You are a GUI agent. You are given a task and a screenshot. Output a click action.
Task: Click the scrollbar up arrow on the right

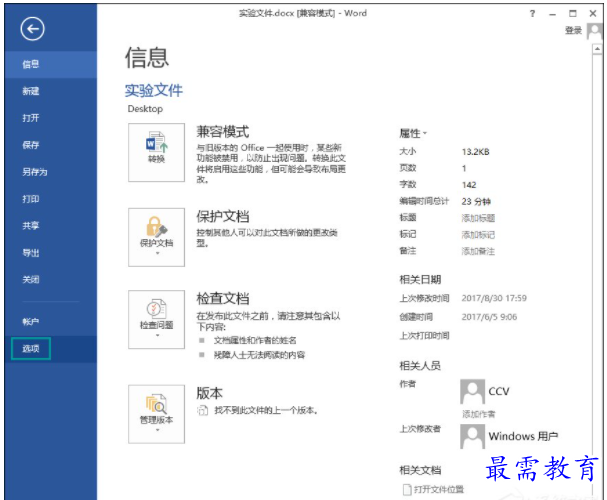pyautogui.click(x=597, y=49)
